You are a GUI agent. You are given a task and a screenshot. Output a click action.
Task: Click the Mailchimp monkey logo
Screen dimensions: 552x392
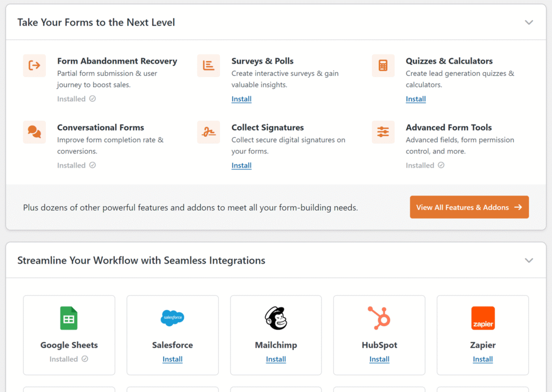(x=276, y=318)
